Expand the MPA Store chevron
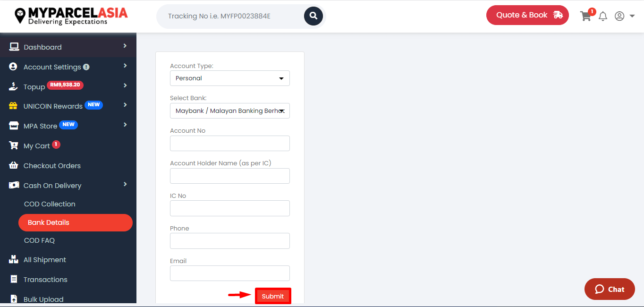 [125, 125]
